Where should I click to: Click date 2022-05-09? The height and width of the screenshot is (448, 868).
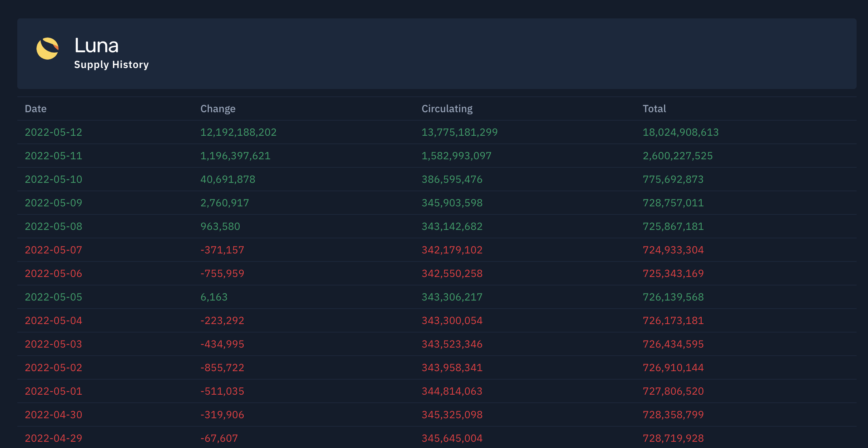[x=53, y=203]
